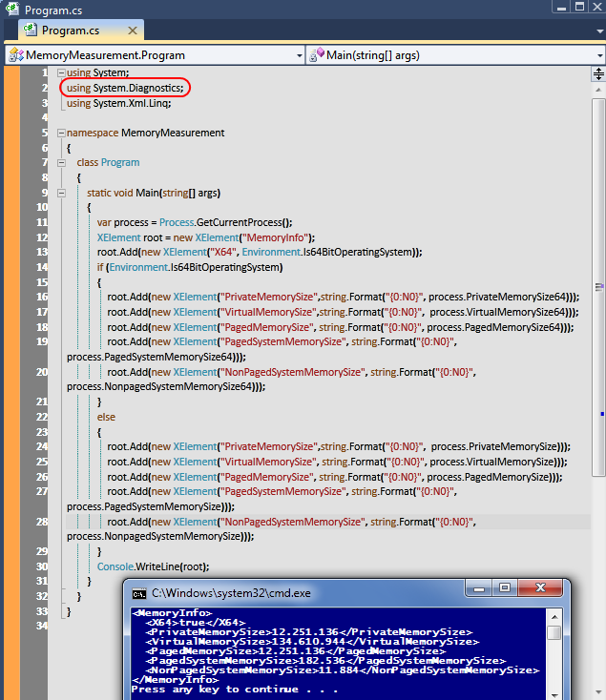Open the MemoryMeasurement.Program type dropdown
This screenshot has height=700, width=606.
(x=299, y=55)
